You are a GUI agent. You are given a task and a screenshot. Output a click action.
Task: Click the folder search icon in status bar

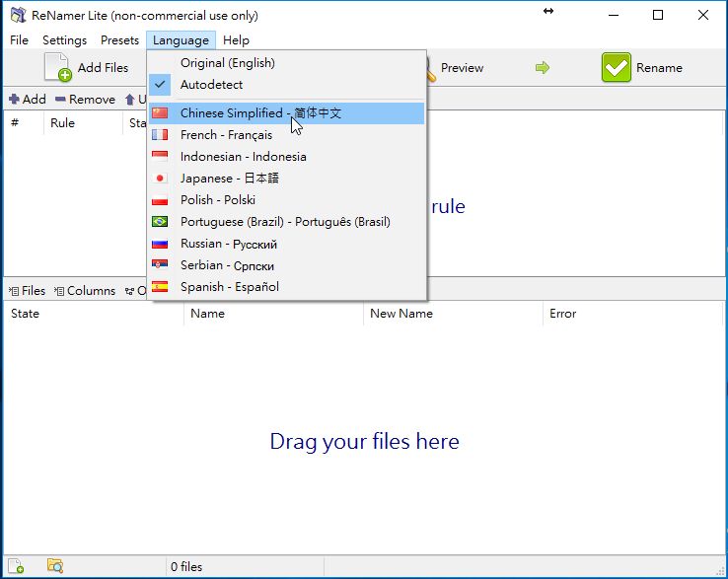[55, 566]
